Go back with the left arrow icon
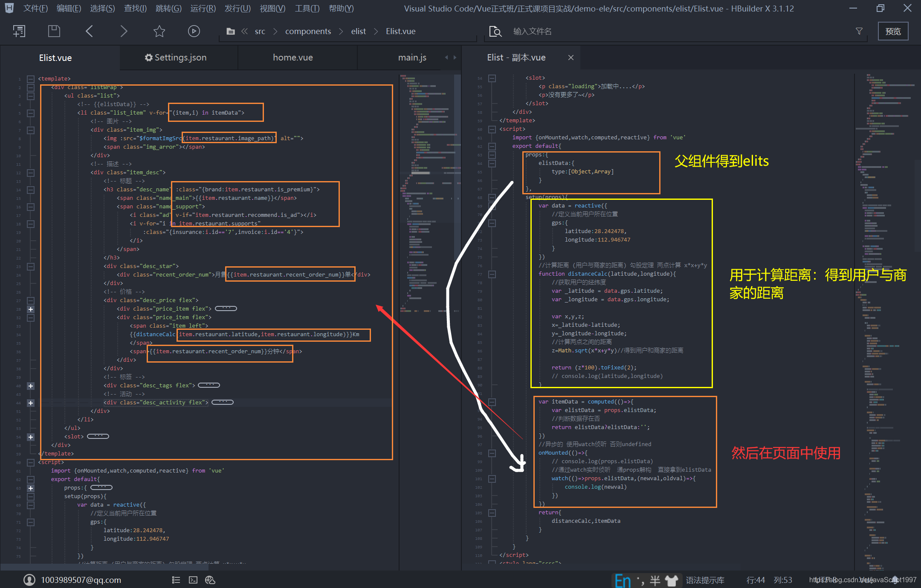Image resolution: width=921 pixels, height=588 pixels. click(89, 31)
